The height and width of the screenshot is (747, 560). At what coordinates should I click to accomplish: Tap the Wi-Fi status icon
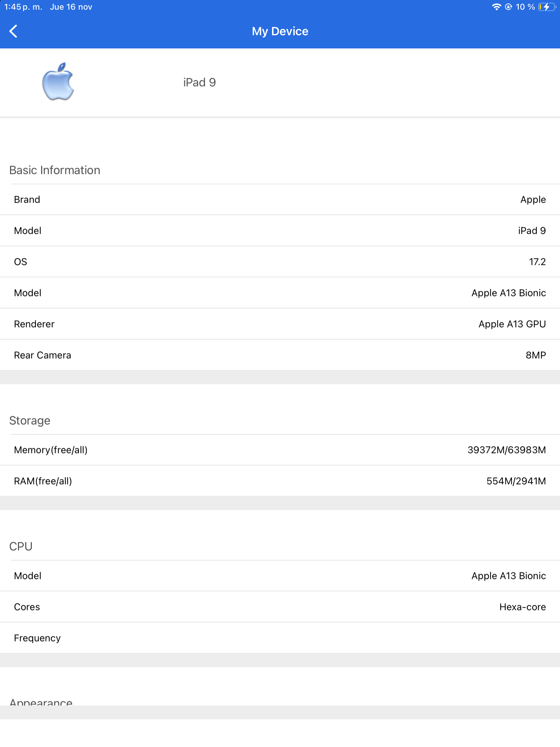496,7
